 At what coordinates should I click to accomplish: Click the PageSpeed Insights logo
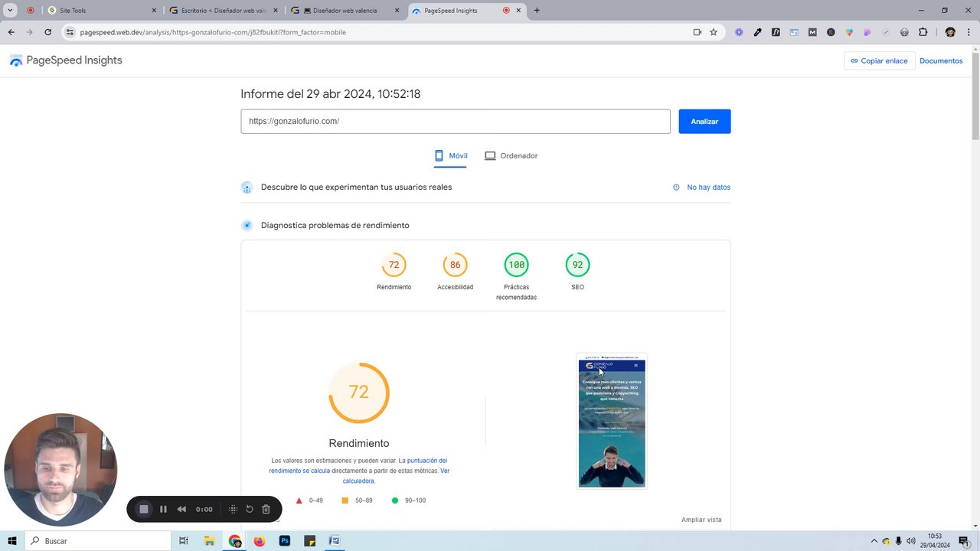coord(66,60)
